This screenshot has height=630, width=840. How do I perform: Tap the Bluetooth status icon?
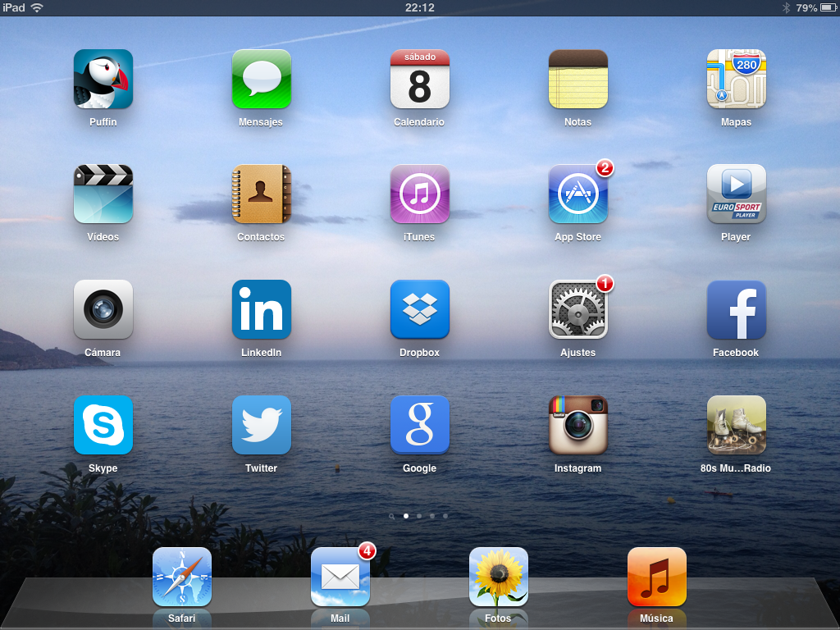coord(786,7)
